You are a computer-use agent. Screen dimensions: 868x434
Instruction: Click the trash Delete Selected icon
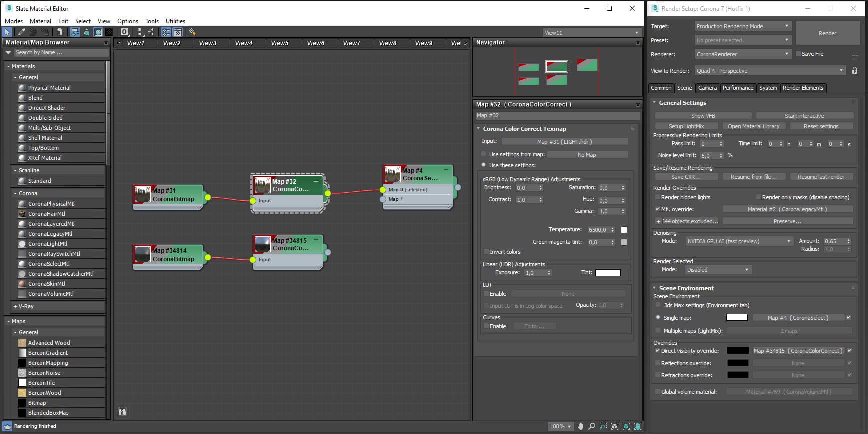click(60, 32)
